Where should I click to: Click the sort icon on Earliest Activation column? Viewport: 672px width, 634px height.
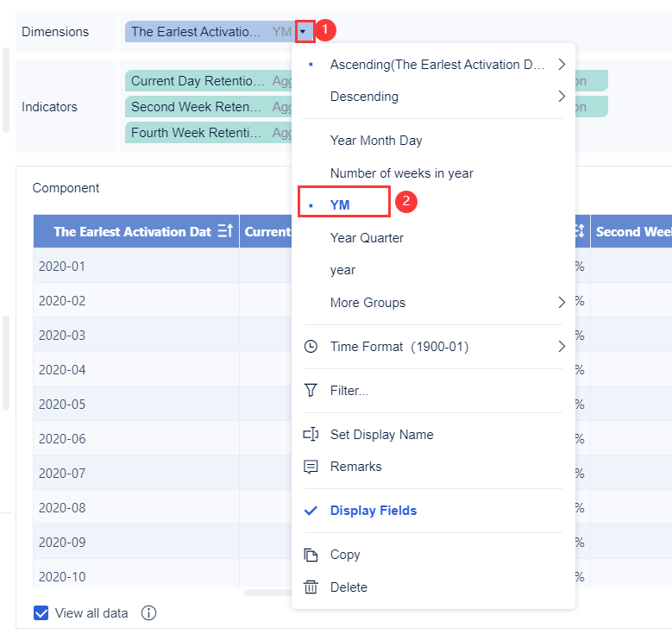(225, 231)
